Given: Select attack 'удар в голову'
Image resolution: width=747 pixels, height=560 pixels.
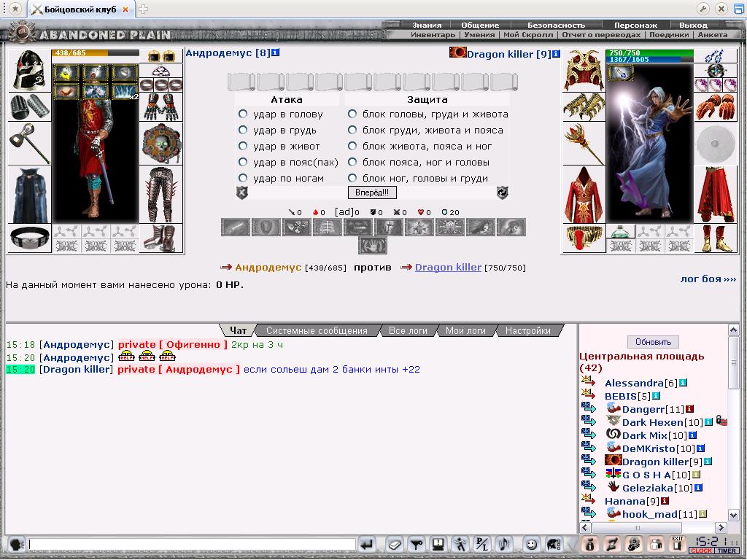Looking at the screenshot, I should (x=243, y=114).
